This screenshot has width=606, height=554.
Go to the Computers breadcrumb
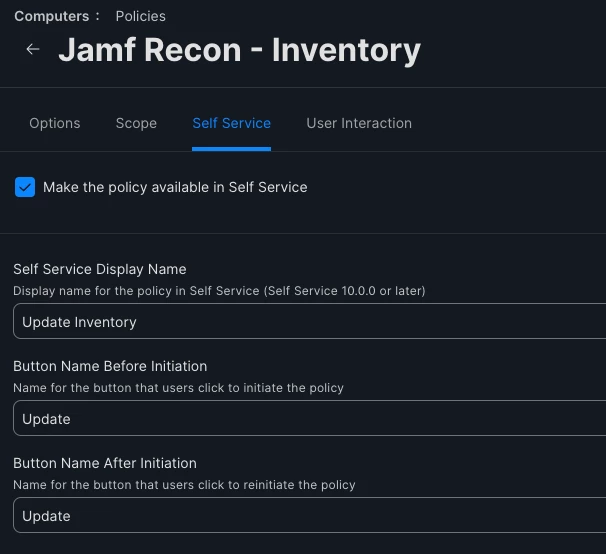tap(52, 16)
